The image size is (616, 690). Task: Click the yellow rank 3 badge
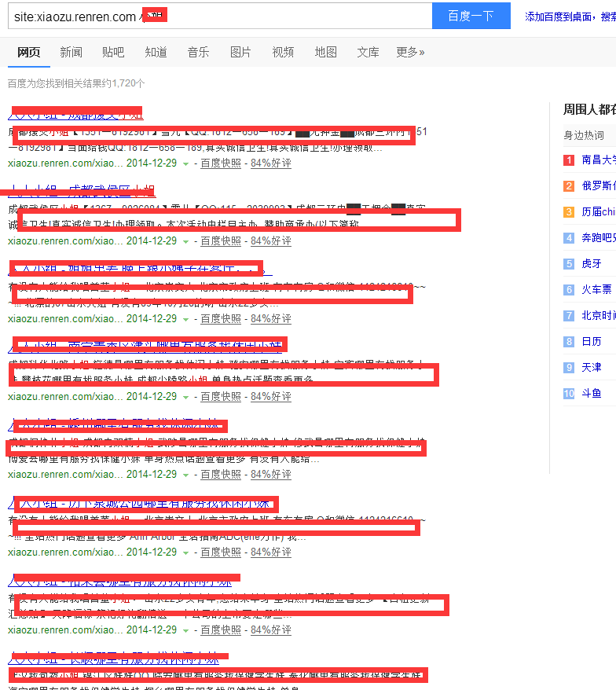point(569,212)
